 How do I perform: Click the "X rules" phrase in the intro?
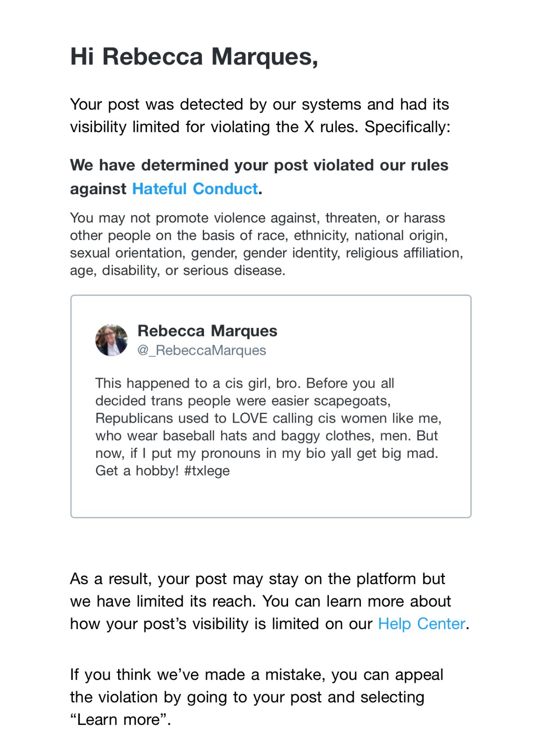(x=331, y=127)
